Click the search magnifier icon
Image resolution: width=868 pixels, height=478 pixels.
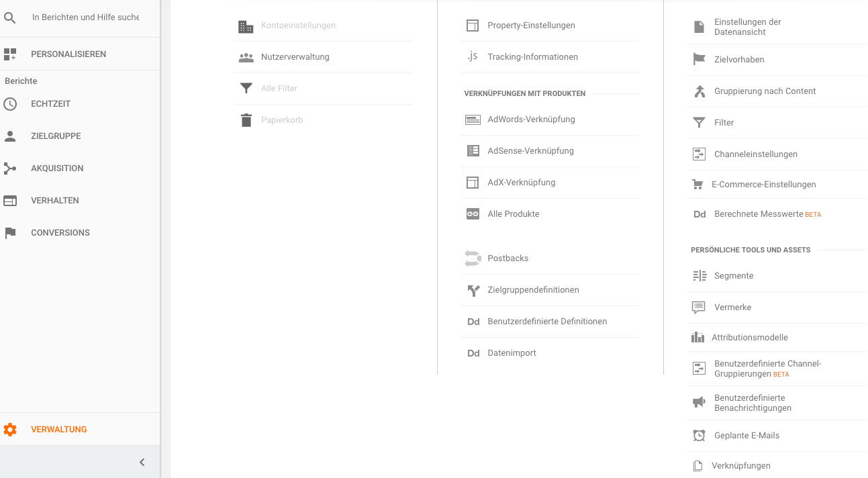point(9,17)
